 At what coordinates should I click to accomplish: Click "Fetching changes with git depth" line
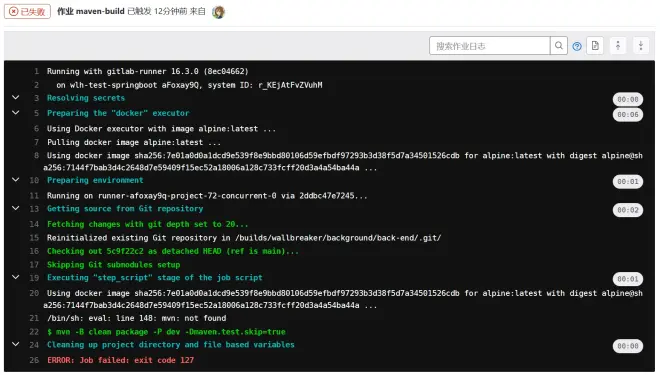[148, 224]
